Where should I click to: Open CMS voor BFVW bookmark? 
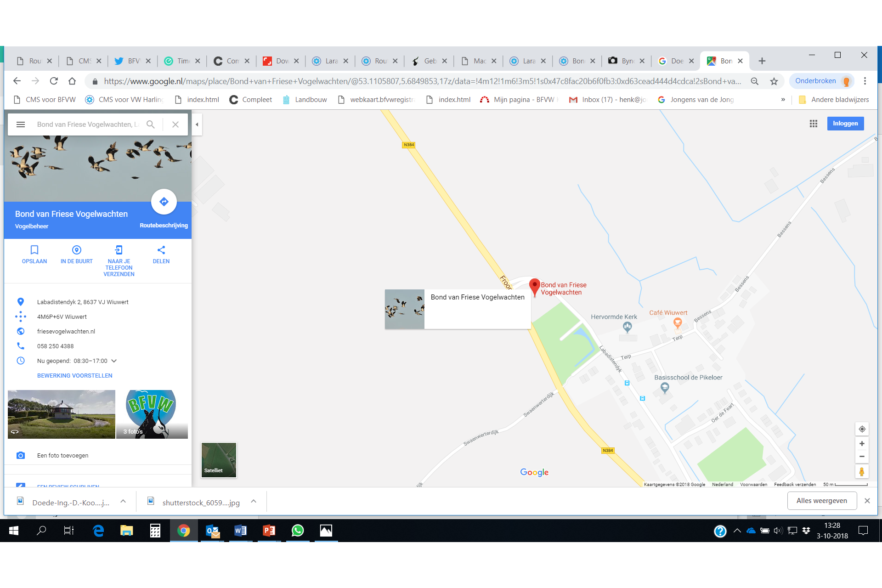tap(45, 100)
